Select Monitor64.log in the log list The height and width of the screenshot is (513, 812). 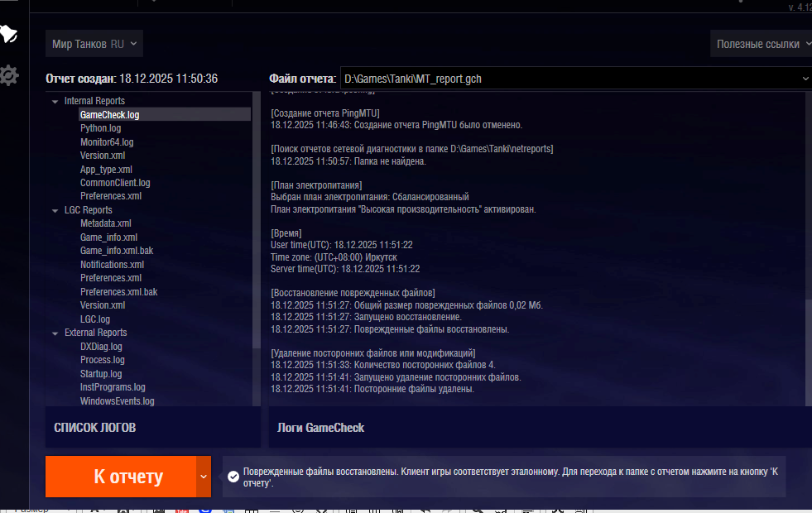coord(107,141)
